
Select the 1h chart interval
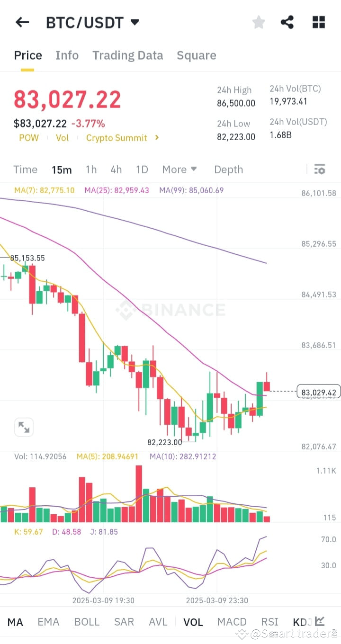click(91, 169)
